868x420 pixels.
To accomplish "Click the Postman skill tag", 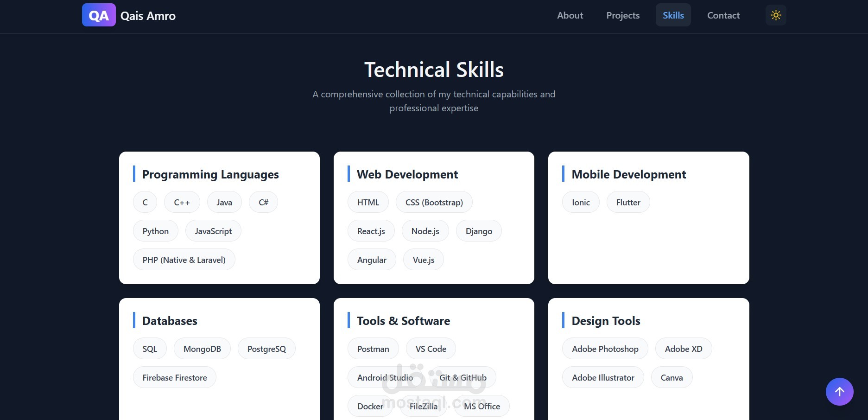I will (373, 349).
